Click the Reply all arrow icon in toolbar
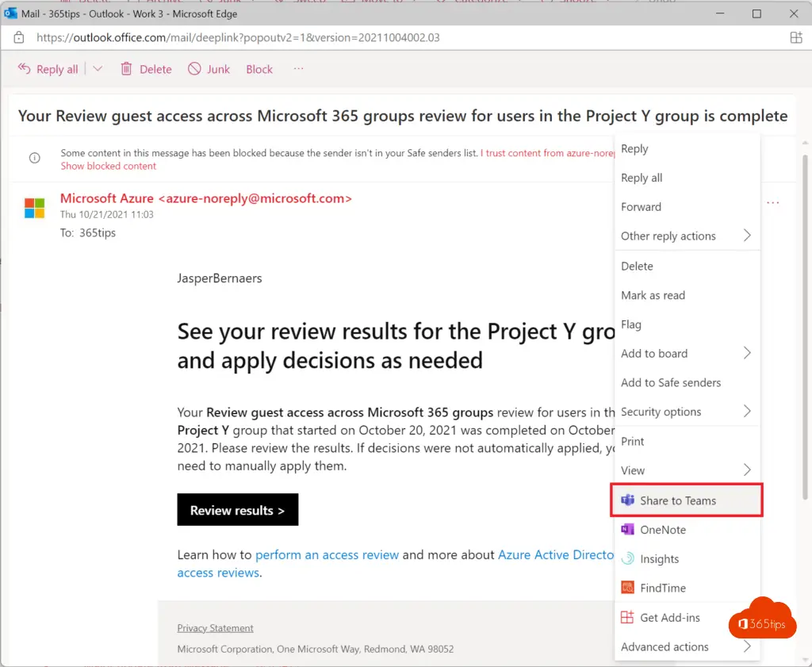Image resolution: width=812 pixels, height=667 pixels. click(25, 68)
